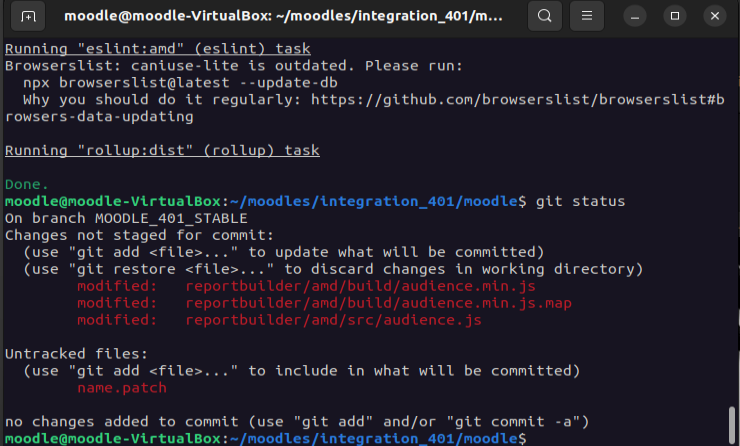This screenshot has width=740, height=446.
Task: Open the terminal hamburger menu
Action: pos(587,16)
